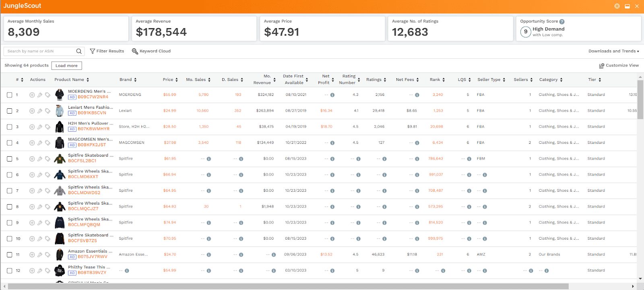Click sort arrows beside the Seller Type header
This screenshot has height=290, width=644.
(x=504, y=80)
